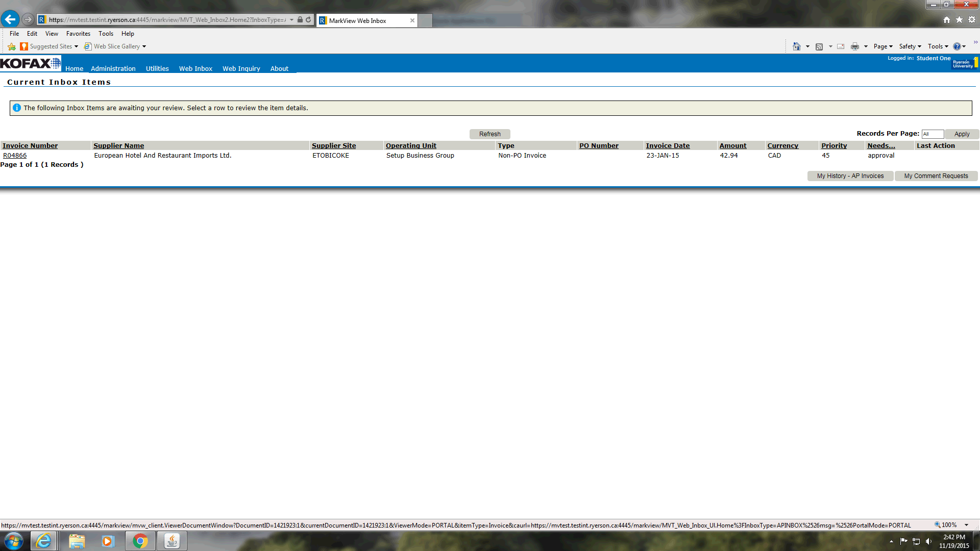This screenshot has height=551, width=980.
Task: Click the KOFAX logo
Action: coord(30,64)
